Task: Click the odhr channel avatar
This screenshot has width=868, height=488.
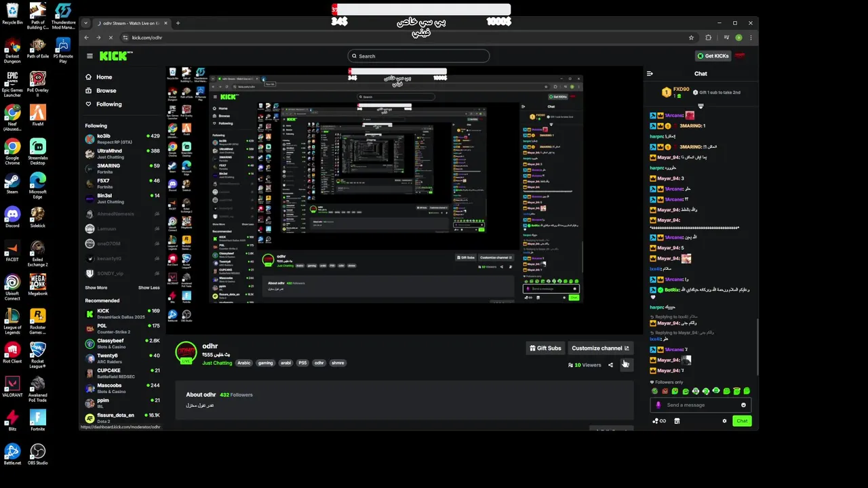Action: (x=186, y=352)
